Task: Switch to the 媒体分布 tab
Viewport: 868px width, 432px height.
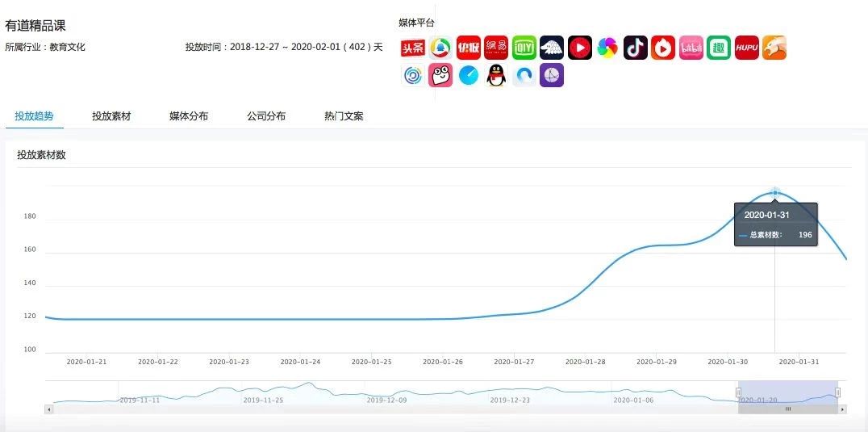Action: [x=189, y=116]
